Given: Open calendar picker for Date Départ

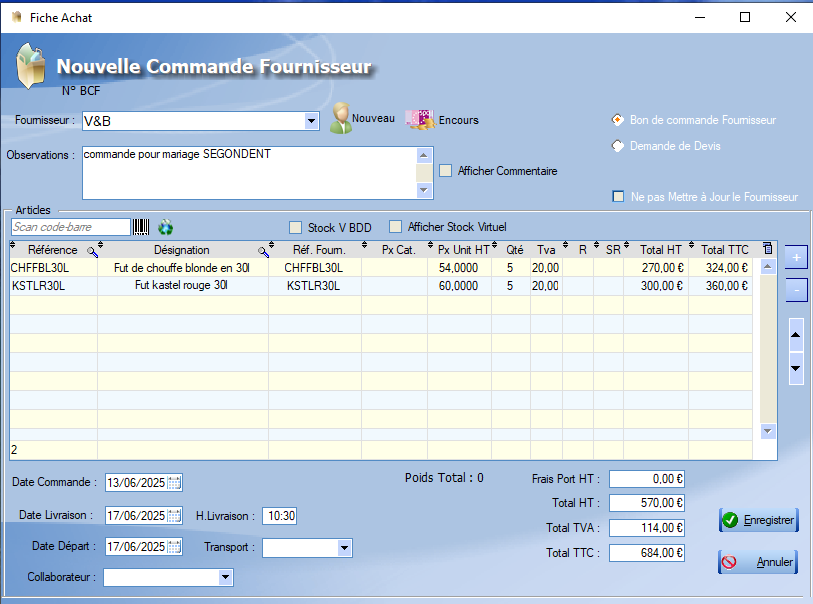Looking at the screenshot, I should [174, 547].
